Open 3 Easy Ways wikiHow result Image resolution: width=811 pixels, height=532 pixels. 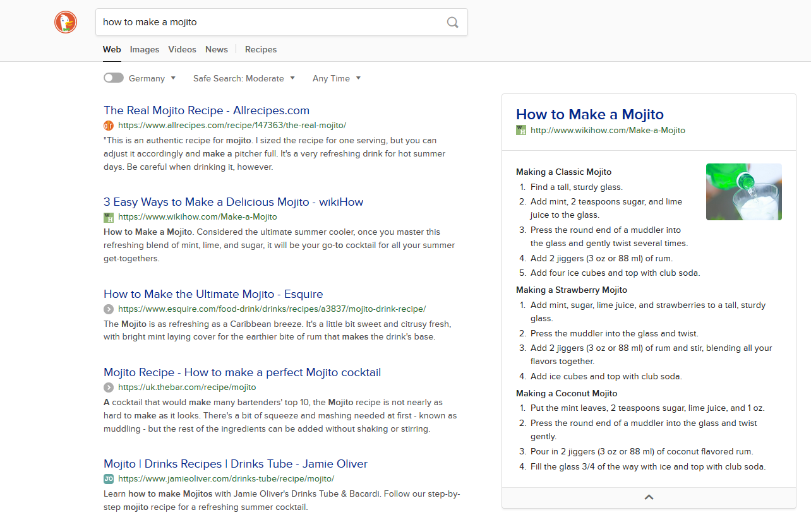[x=234, y=202]
